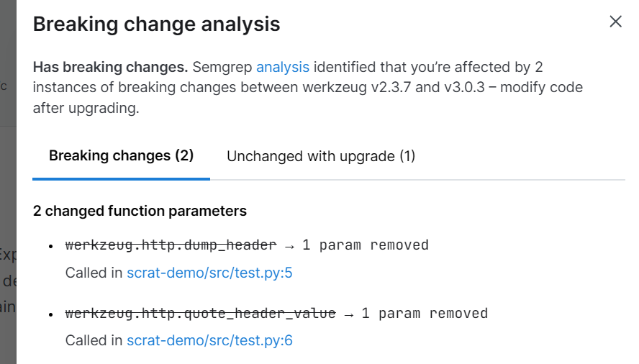Click Called in text above test.py:6 link
The width and height of the screenshot is (639, 364).
[94, 340]
